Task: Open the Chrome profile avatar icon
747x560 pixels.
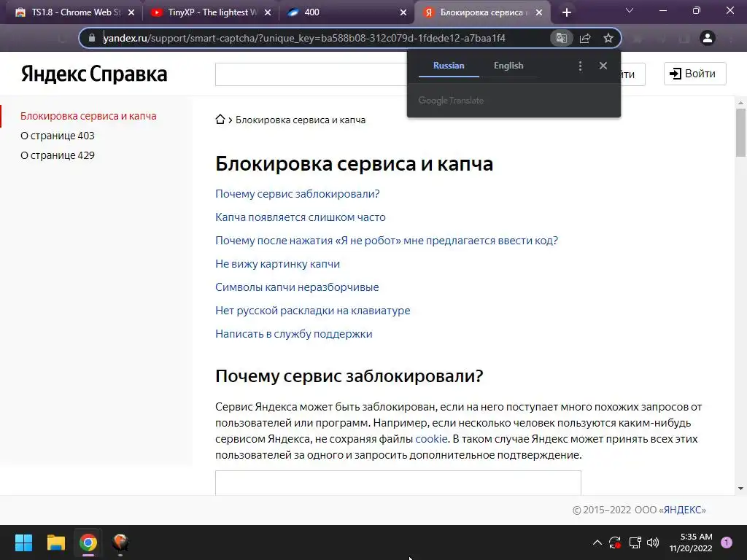Action: point(708,38)
